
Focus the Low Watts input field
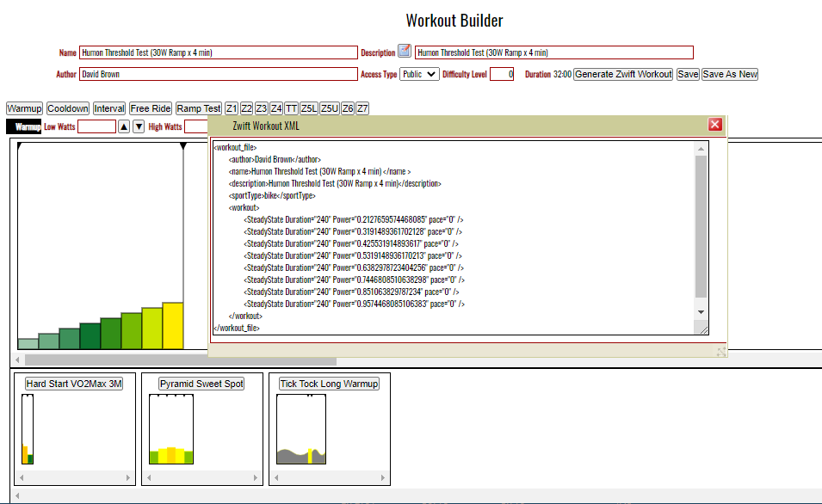[x=96, y=127]
